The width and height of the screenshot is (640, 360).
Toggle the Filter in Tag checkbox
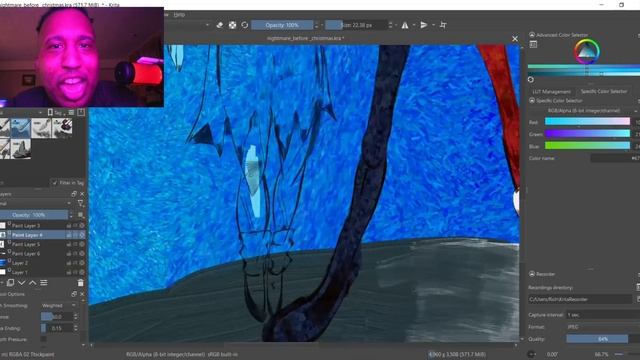click(55, 183)
